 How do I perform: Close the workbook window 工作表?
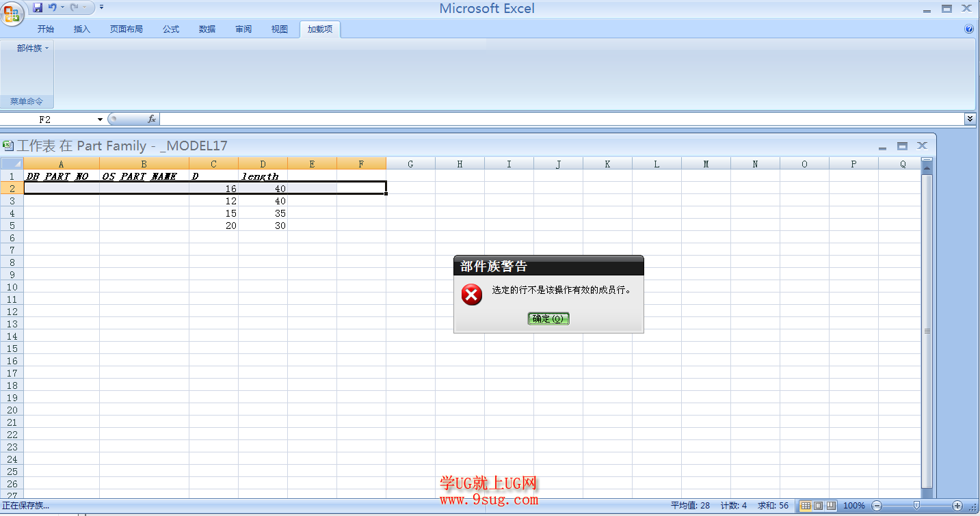(x=922, y=146)
